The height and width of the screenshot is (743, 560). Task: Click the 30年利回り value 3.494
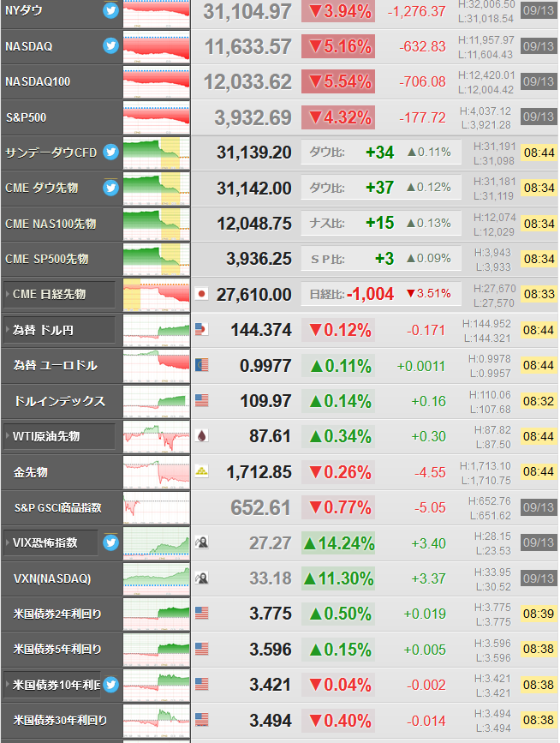pyautogui.click(x=271, y=721)
